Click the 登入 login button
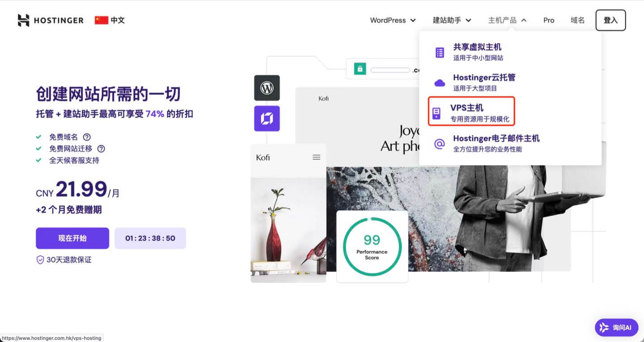 tap(610, 20)
